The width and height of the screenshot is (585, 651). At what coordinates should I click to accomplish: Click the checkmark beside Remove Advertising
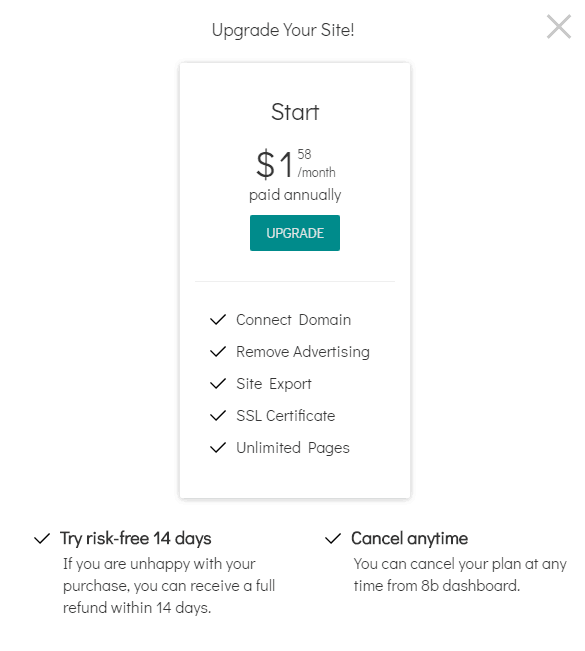218,352
